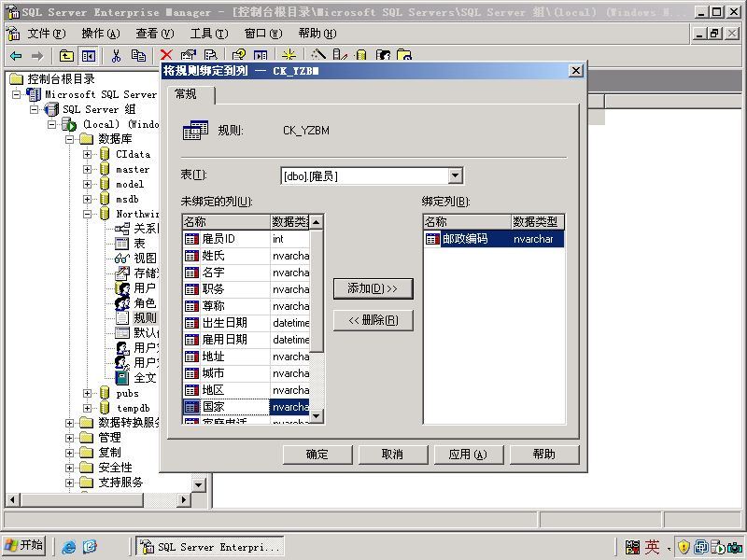Select the 规则 node in tree
This screenshot has width=747, height=560.
click(x=145, y=317)
